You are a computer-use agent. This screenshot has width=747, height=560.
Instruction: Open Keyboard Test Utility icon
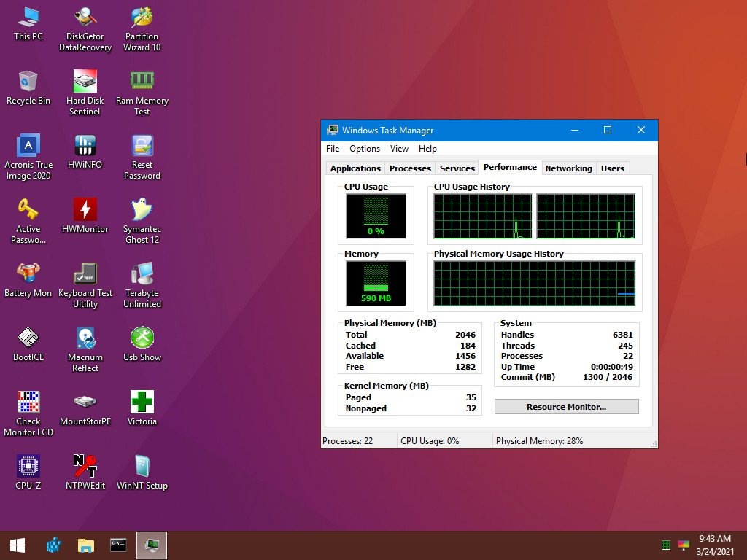(x=85, y=285)
